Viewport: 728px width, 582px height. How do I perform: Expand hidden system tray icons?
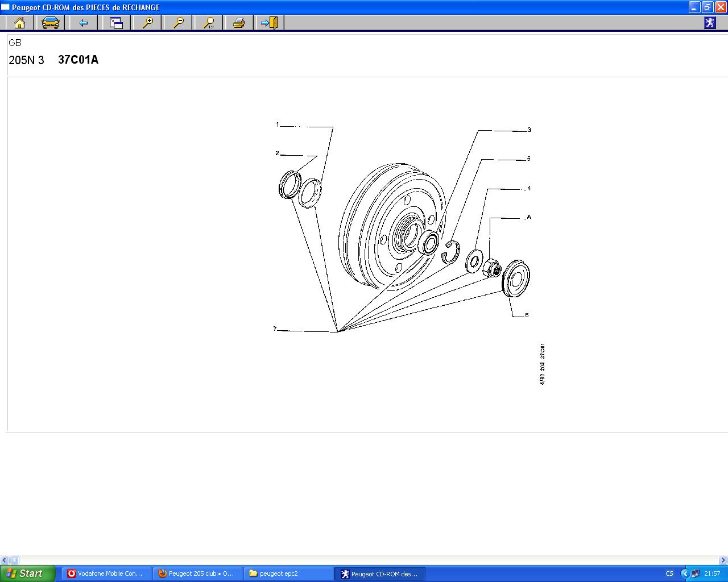coord(685,573)
